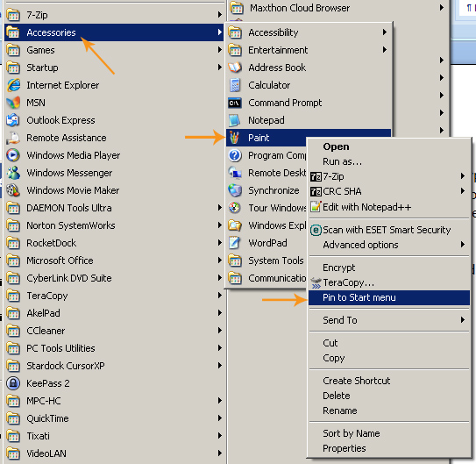Image resolution: width=476 pixels, height=464 pixels.
Task: Click the 7-Zip icon in context menu
Action: (x=316, y=176)
